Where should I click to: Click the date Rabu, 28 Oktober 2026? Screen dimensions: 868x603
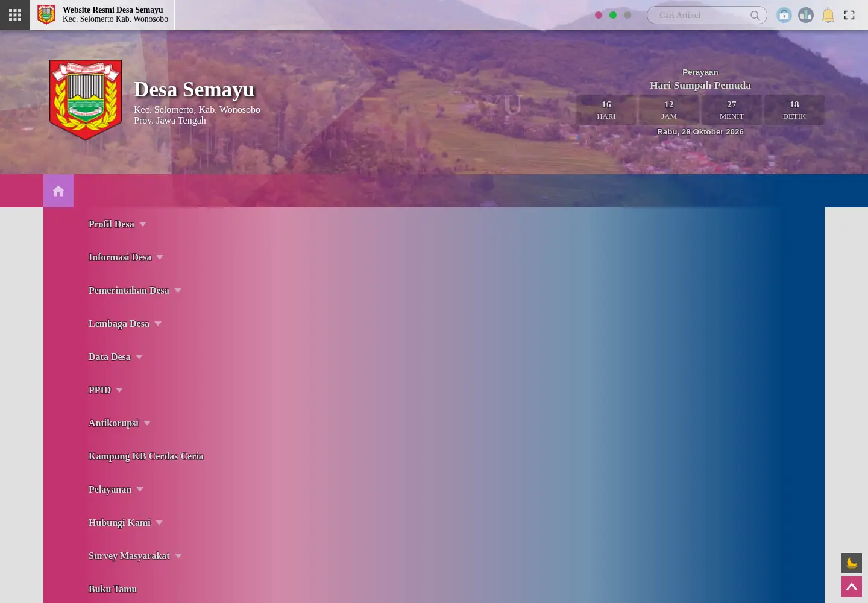700,131
